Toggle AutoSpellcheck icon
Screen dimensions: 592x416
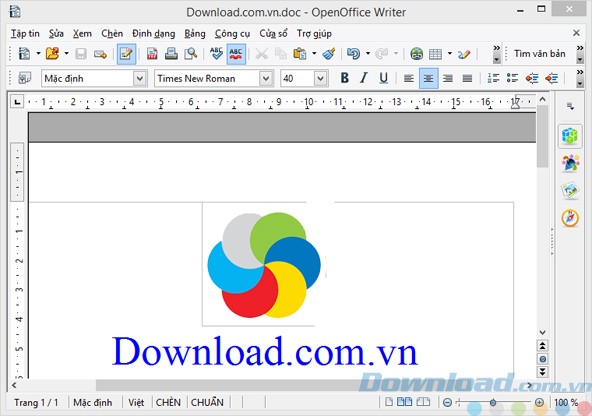(x=236, y=54)
